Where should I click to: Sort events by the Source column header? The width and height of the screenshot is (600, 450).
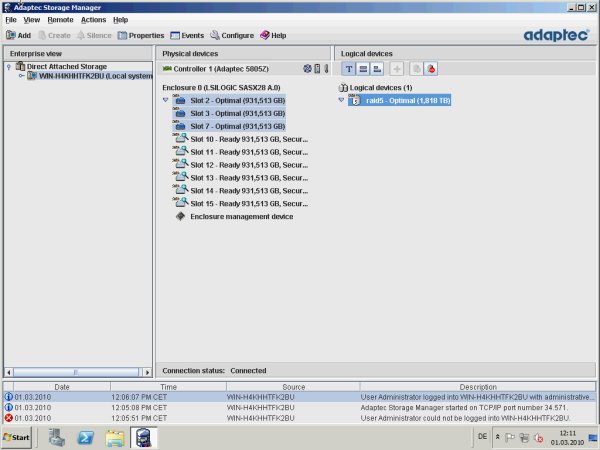(x=293, y=387)
